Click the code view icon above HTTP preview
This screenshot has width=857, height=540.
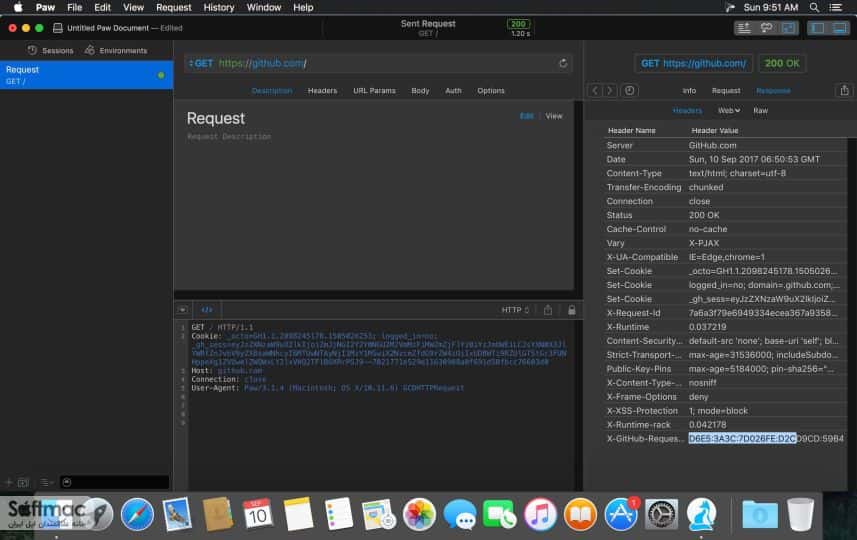[x=207, y=310]
